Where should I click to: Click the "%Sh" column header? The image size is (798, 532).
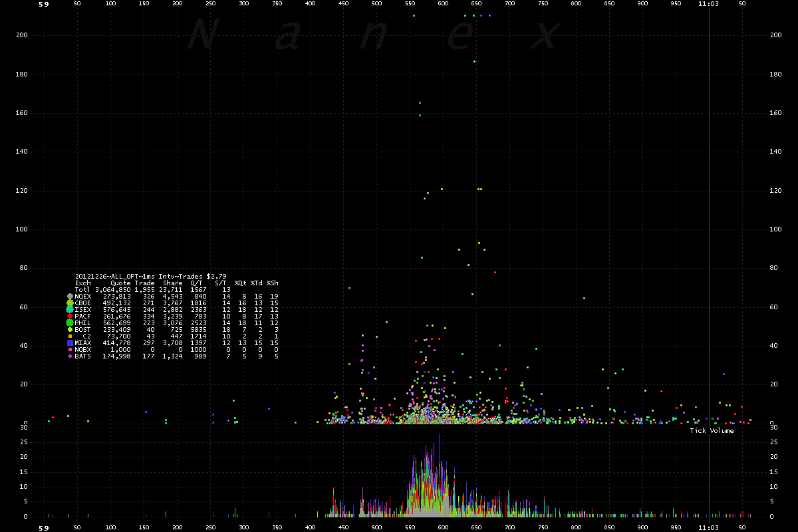coord(272,283)
